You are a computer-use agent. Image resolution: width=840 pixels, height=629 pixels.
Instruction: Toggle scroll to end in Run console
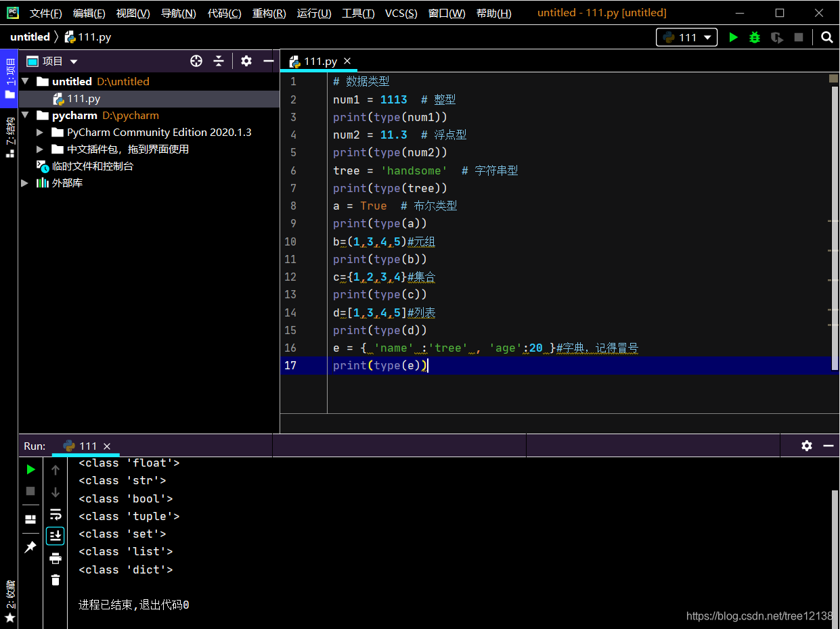click(56, 536)
